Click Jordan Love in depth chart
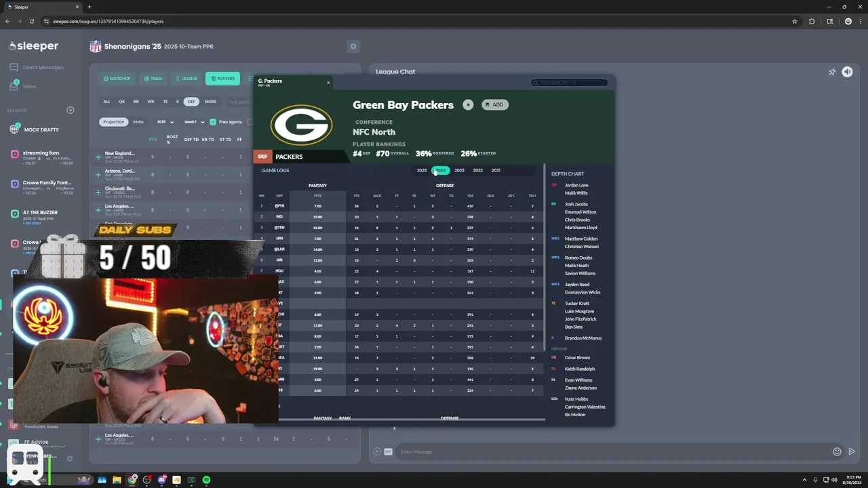 576,185
